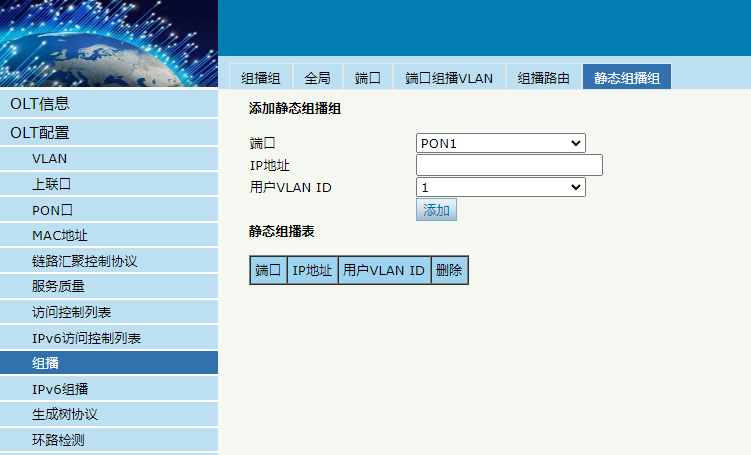Open the 组播组 tab
This screenshot has height=455, width=751.
(x=261, y=77)
